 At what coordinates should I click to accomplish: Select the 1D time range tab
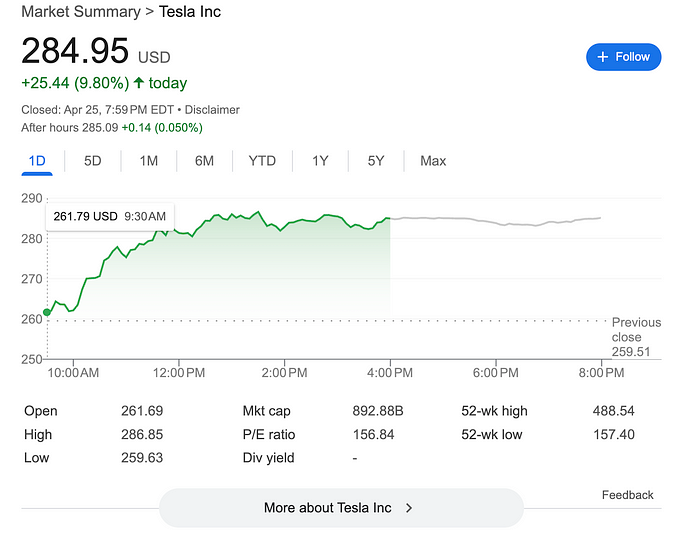pyautogui.click(x=37, y=161)
